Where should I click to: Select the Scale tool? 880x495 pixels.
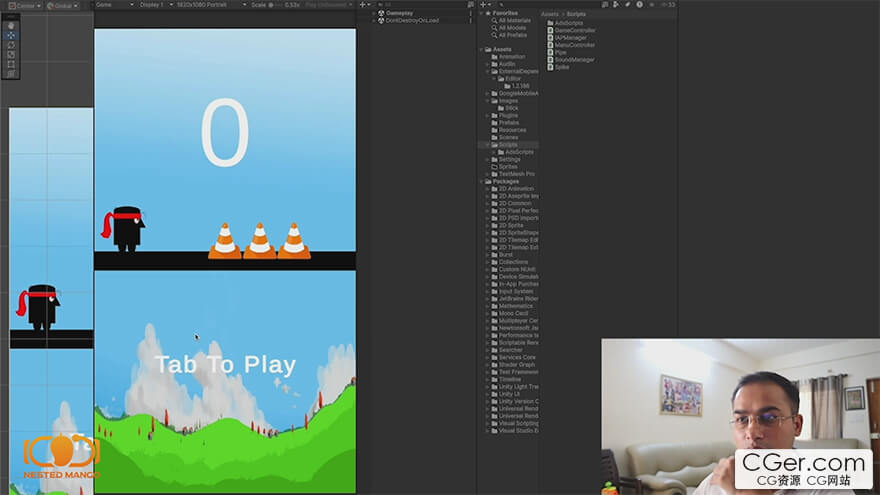[11, 55]
